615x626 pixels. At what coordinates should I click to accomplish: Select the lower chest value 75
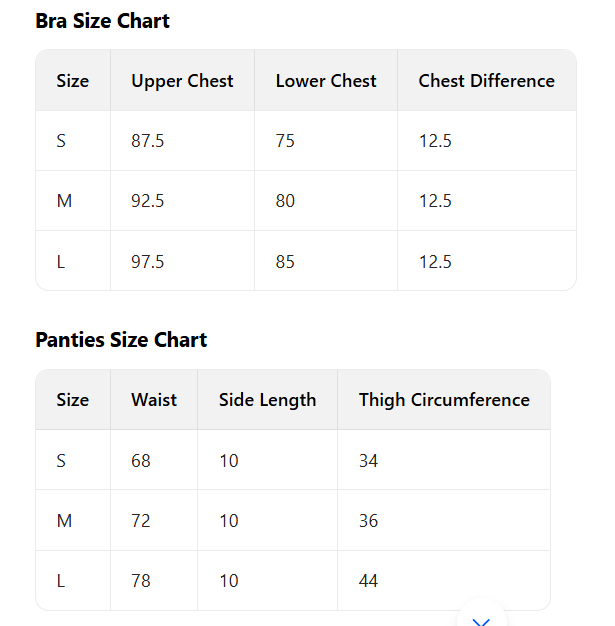pos(285,141)
